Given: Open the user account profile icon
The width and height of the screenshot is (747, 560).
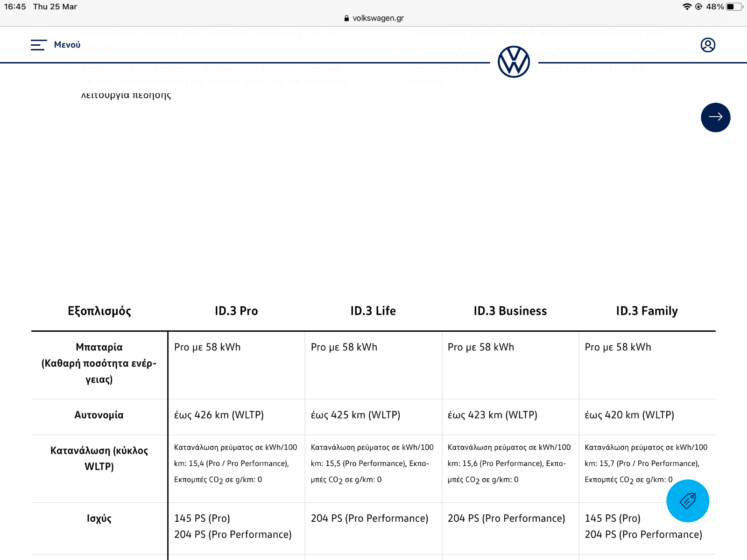Looking at the screenshot, I should click(x=708, y=45).
